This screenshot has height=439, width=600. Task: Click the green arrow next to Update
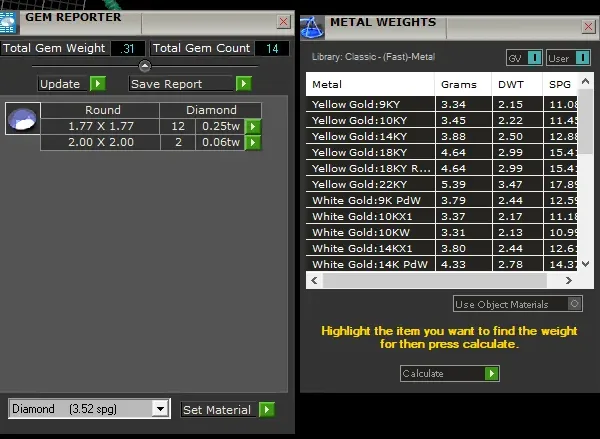pyautogui.click(x=98, y=83)
